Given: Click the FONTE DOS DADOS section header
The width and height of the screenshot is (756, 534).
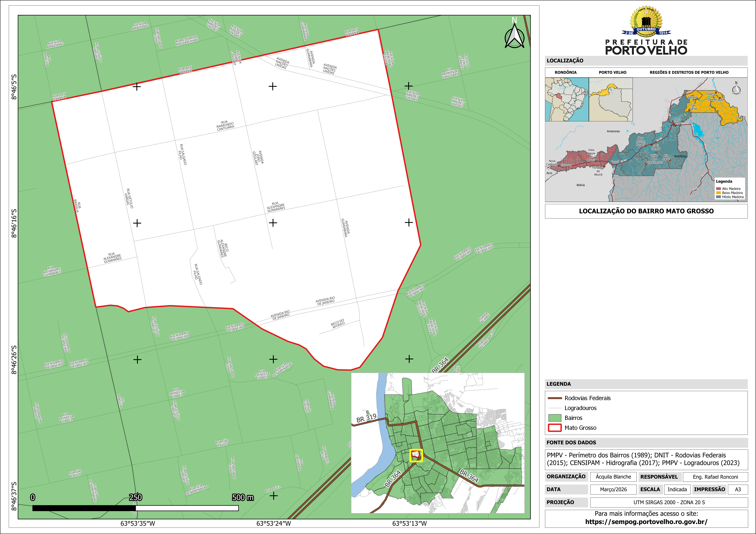Looking at the screenshot, I should point(571,442).
